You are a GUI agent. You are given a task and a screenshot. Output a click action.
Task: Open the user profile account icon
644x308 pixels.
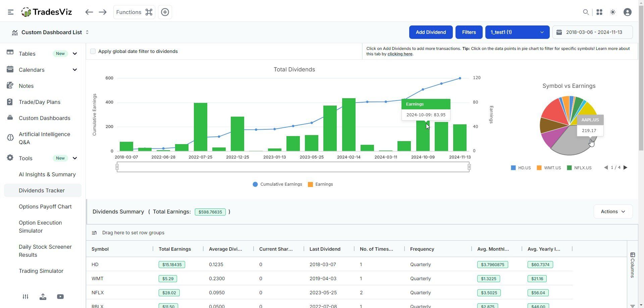(628, 12)
